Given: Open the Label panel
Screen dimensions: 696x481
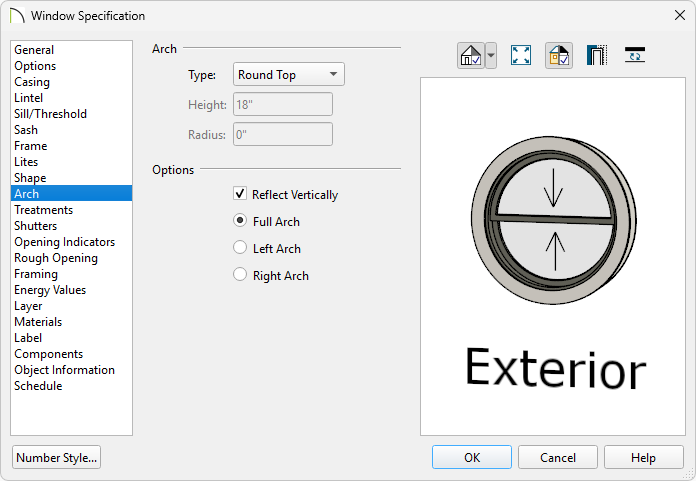Looking at the screenshot, I should [x=71, y=337].
